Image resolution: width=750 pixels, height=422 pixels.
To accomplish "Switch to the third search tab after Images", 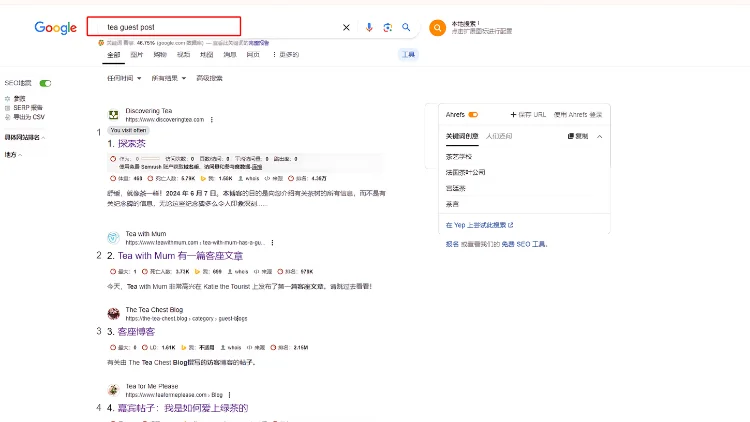I will click(160, 55).
